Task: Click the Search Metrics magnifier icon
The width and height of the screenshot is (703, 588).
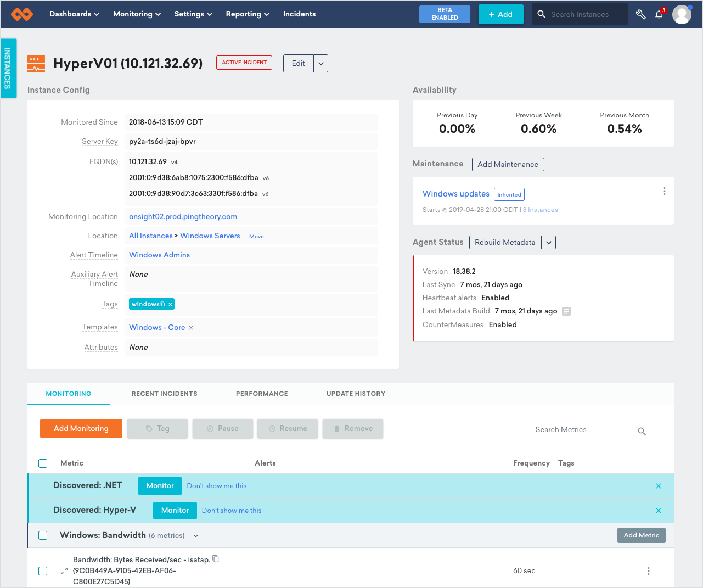Action: pos(642,431)
